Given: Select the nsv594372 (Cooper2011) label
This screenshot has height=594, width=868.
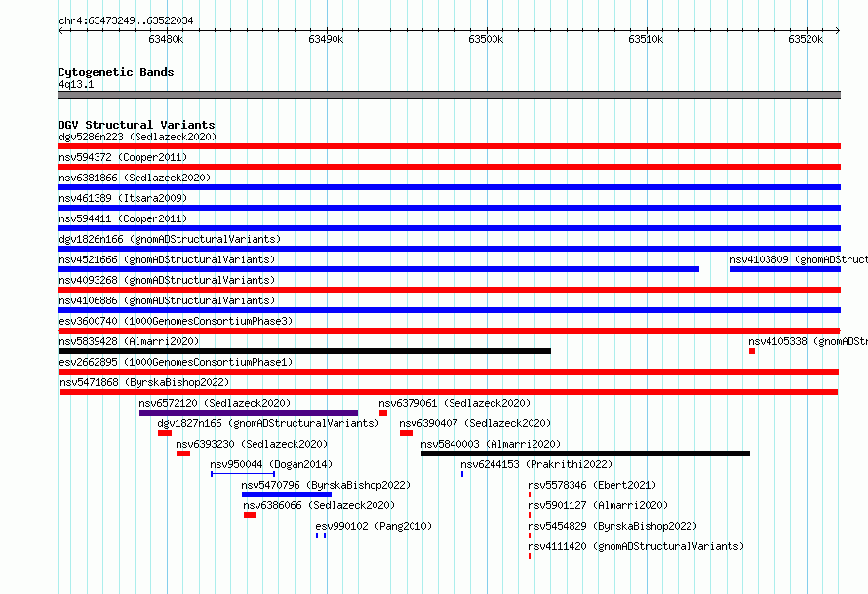Looking at the screenshot, I should 123,157.
